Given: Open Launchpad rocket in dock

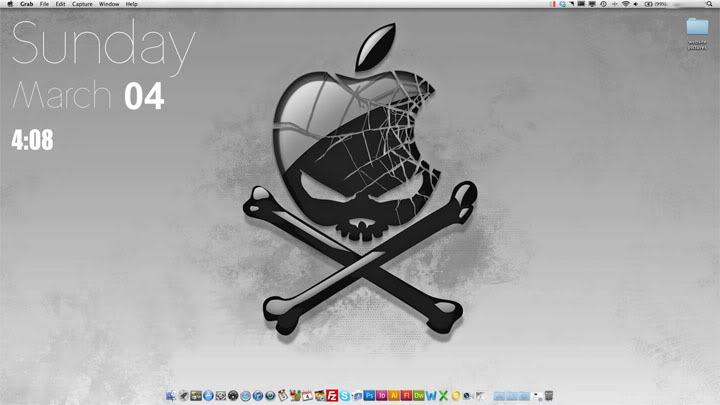Looking at the screenshot, I should pyautogui.click(x=183, y=395).
